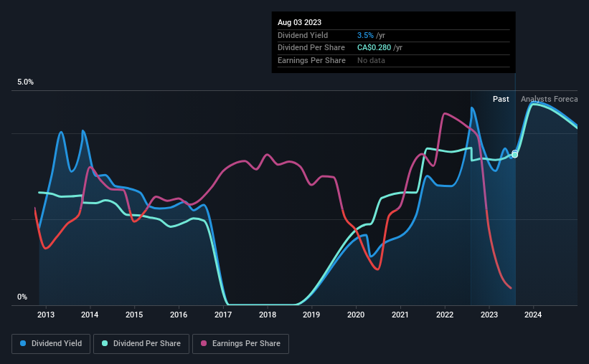The height and width of the screenshot is (364, 589).
Task: Select the 2017 year label on axis
Action: (223, 315)
